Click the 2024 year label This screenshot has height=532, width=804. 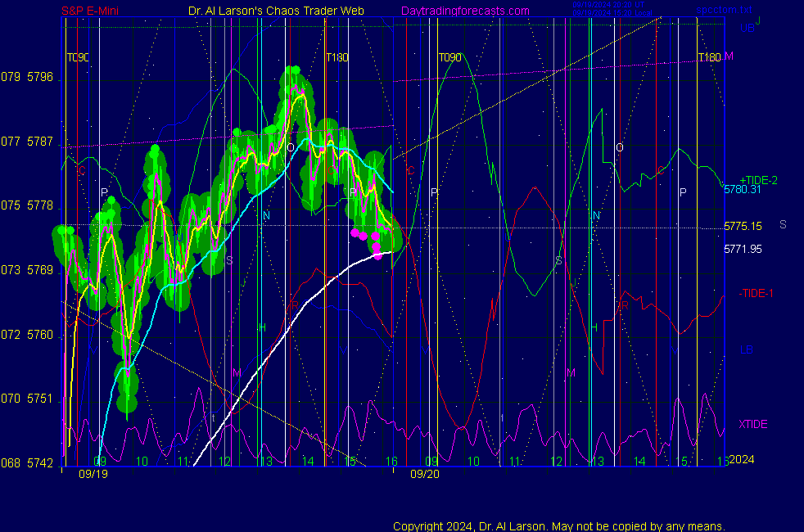[741, 459]
